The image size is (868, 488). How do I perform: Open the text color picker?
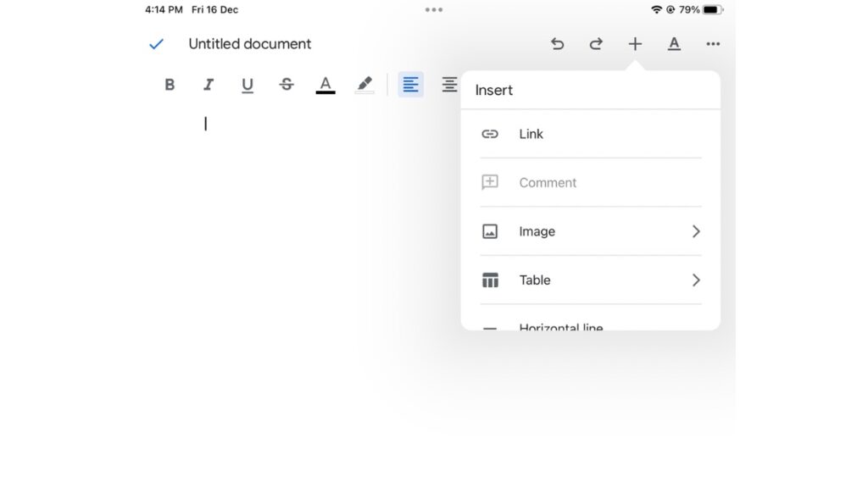point(325,85)
